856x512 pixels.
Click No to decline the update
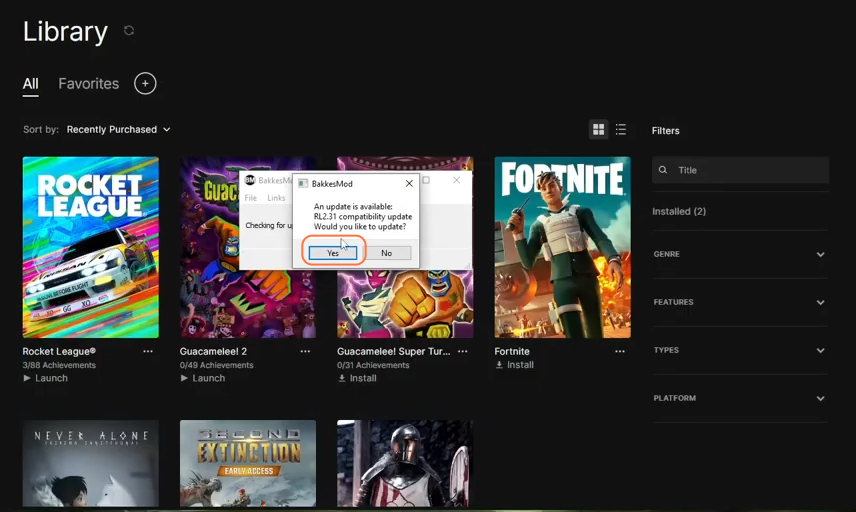pos(387,253)
